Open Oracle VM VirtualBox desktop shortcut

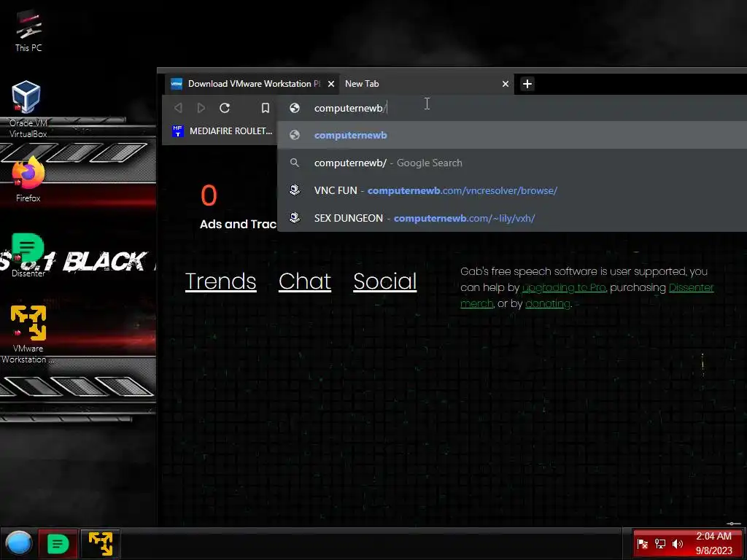[x=27, y=109]
